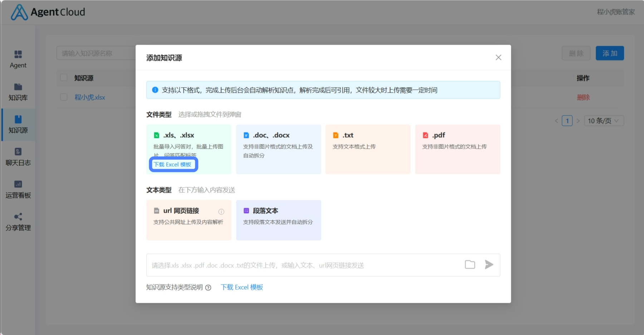This screenshot has width=644, height=335.
Task: Select the .txt file type card
Action: point(368,149)
